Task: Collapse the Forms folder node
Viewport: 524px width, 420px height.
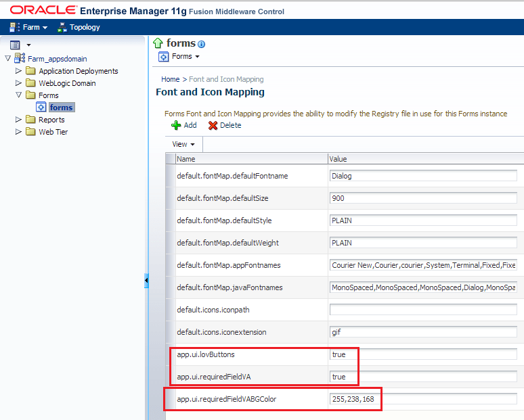Action: [19, 95]
